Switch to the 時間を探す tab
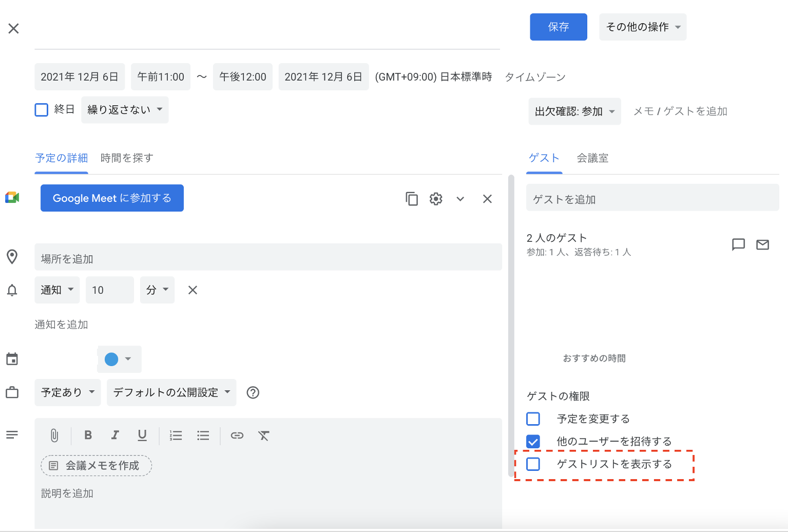 click(x=127, y=158)
